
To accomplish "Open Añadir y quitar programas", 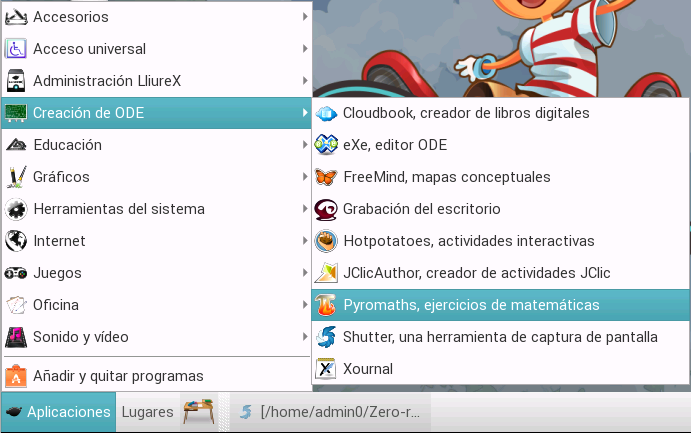I will pyautogui.click(x=118, y=376).
